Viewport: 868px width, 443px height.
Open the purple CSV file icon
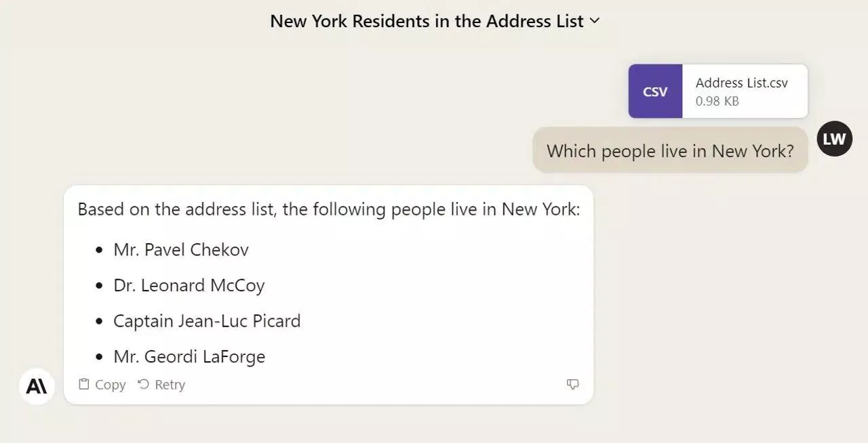655,91
